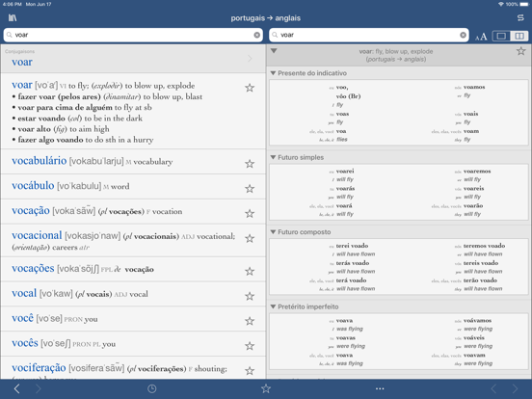This screenshot has height=399, width=532.
Task: Star the vocabulário entry
Action: point(250,164)
